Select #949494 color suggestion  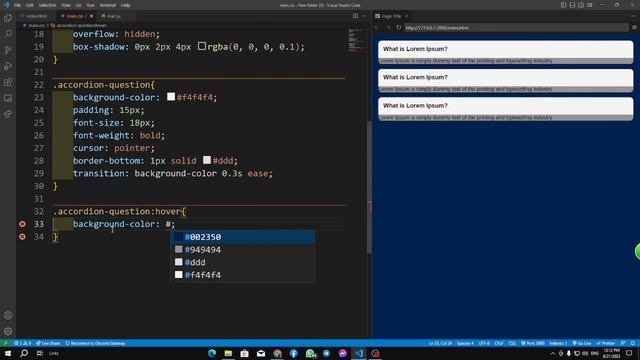point(243,250)
